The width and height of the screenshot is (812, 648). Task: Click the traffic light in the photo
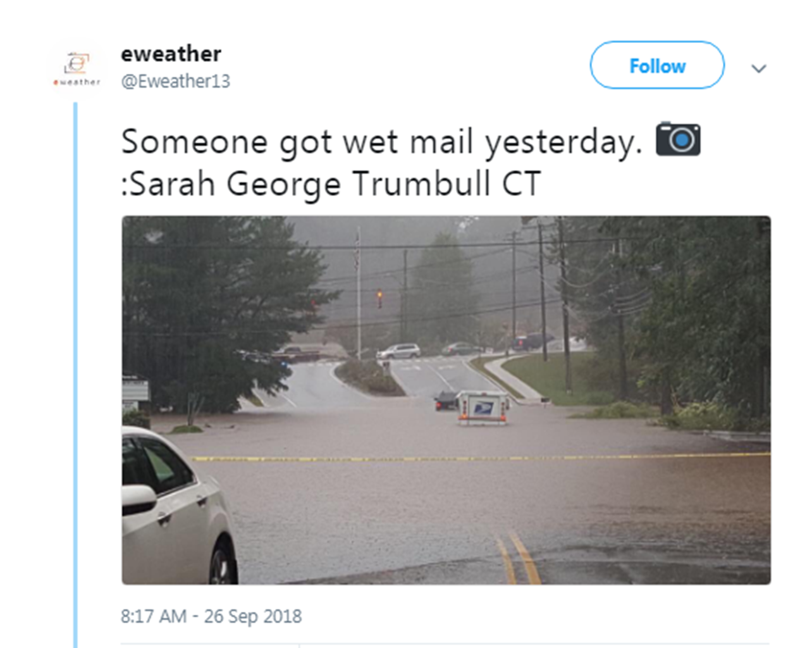[x=379, y=299]
